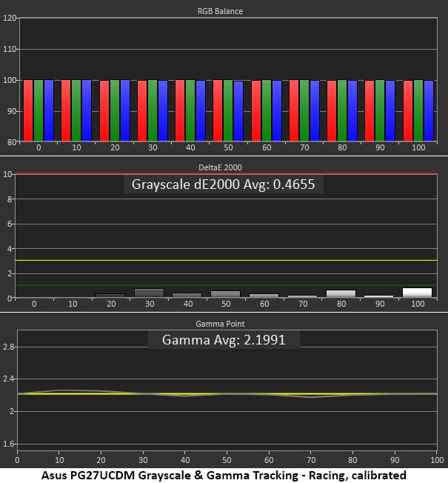Viewport: 448px width, 483px height.
Task: Click the gamma curve at 10 percent
Action: pyautogui.click(x=59, y=390)
